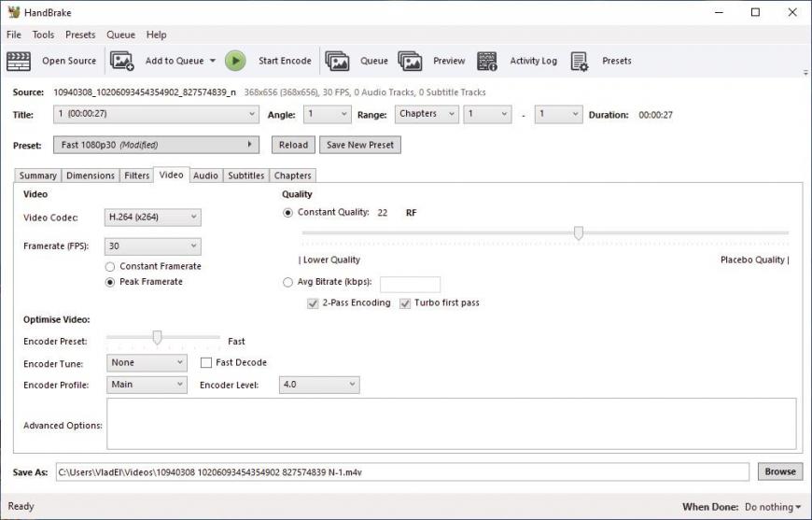Click the Duration value 00:00:27

coord(655,115)
